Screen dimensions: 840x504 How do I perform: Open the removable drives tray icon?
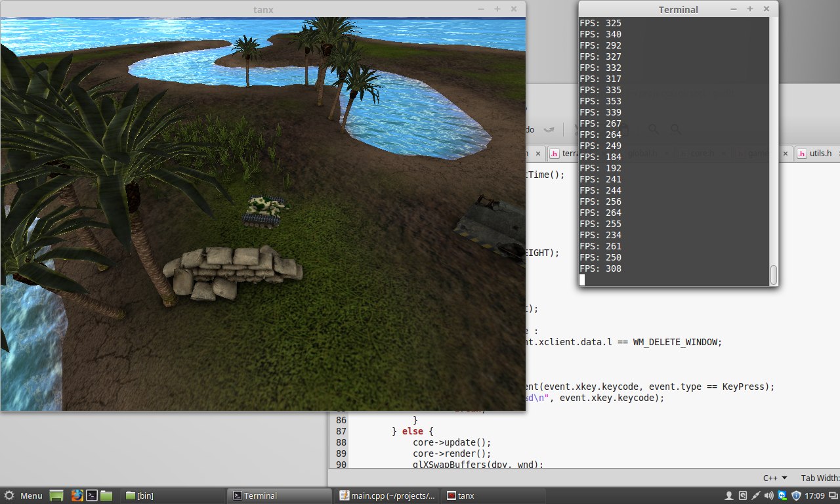[x=742, y=495]
